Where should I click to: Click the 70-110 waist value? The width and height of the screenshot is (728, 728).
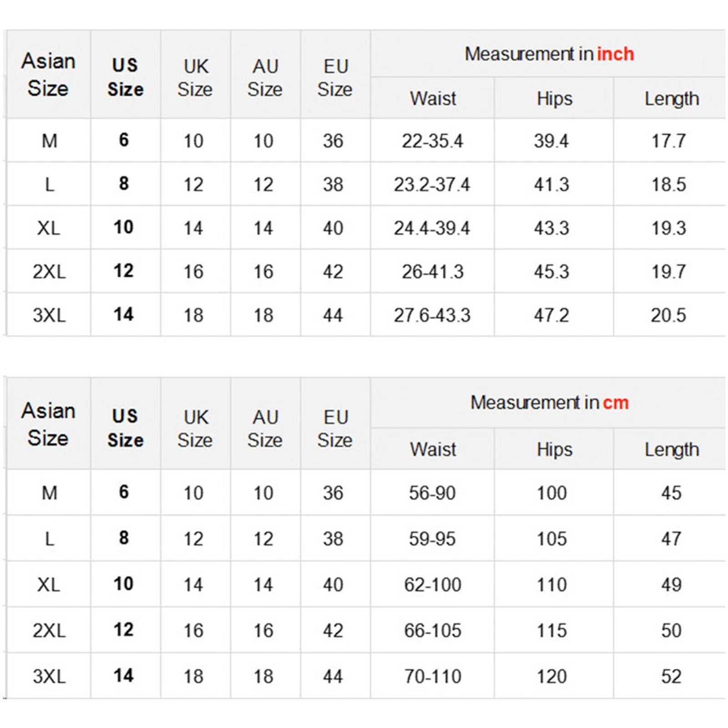click(x=433, y=677)
